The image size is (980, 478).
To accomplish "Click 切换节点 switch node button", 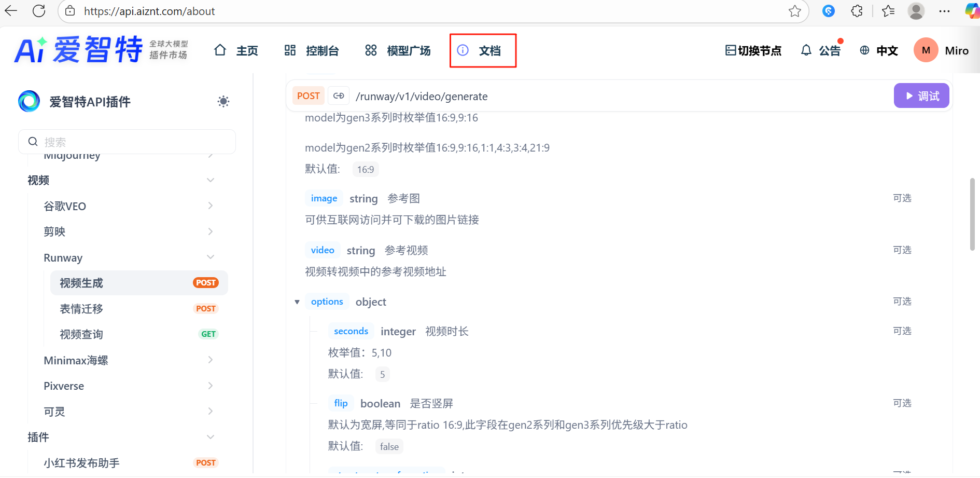I will click(753, 50).
